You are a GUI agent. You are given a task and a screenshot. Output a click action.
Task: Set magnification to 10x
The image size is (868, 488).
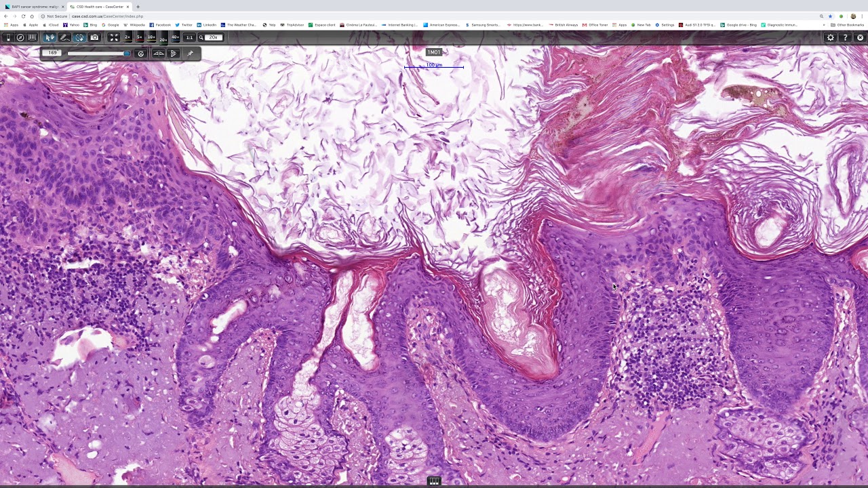tap(151, 37)
